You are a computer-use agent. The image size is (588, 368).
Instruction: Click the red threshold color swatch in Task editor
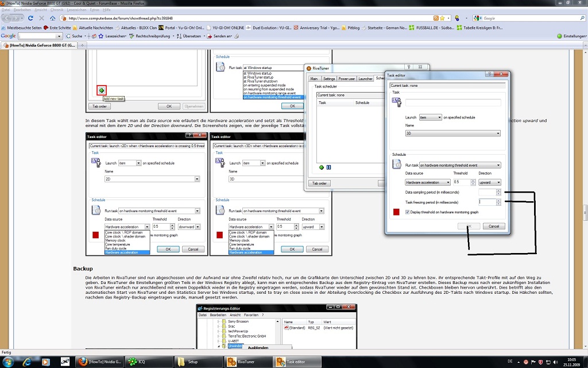[396, 212]
